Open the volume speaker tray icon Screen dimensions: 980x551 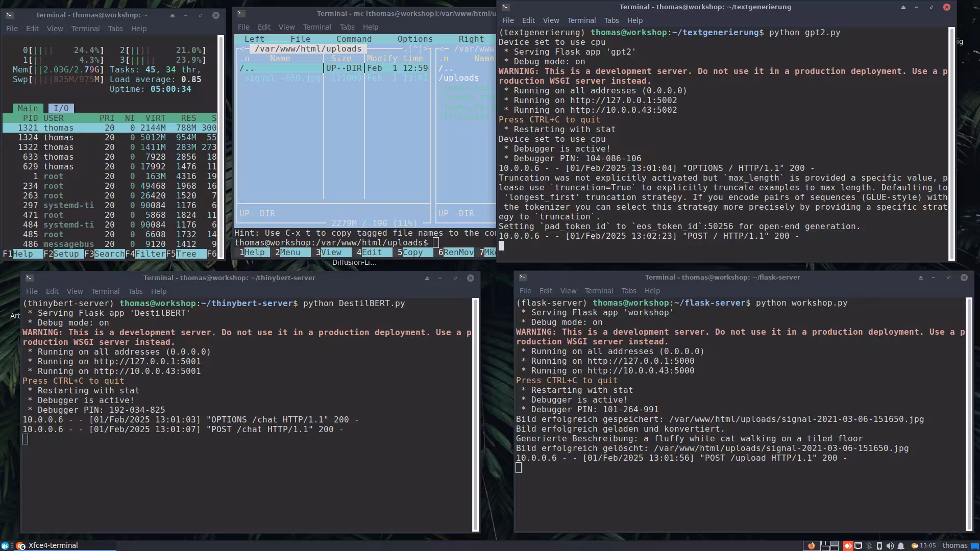coord(890,546)
